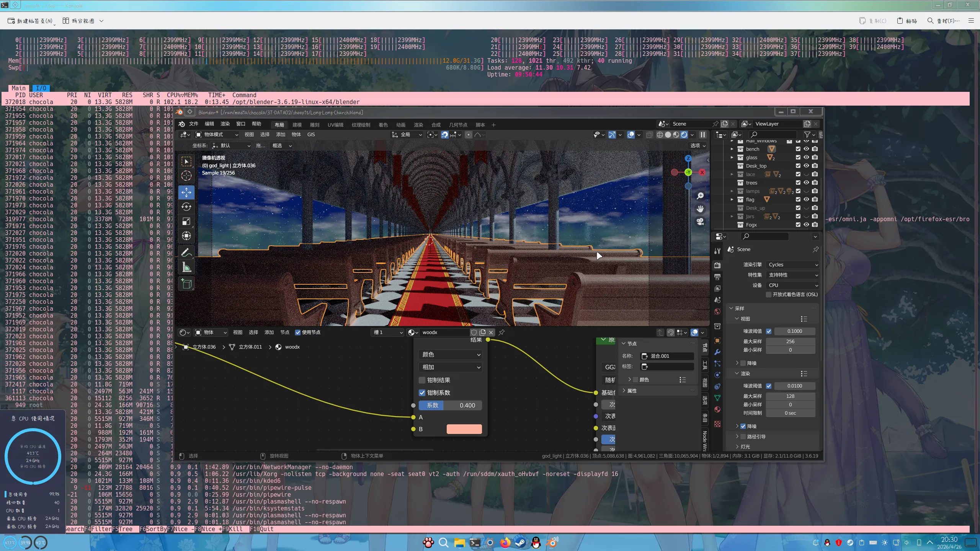Screen dimensions: 980x551
Task: Open Firefox from the taskbar
Action: coord(505,543)
